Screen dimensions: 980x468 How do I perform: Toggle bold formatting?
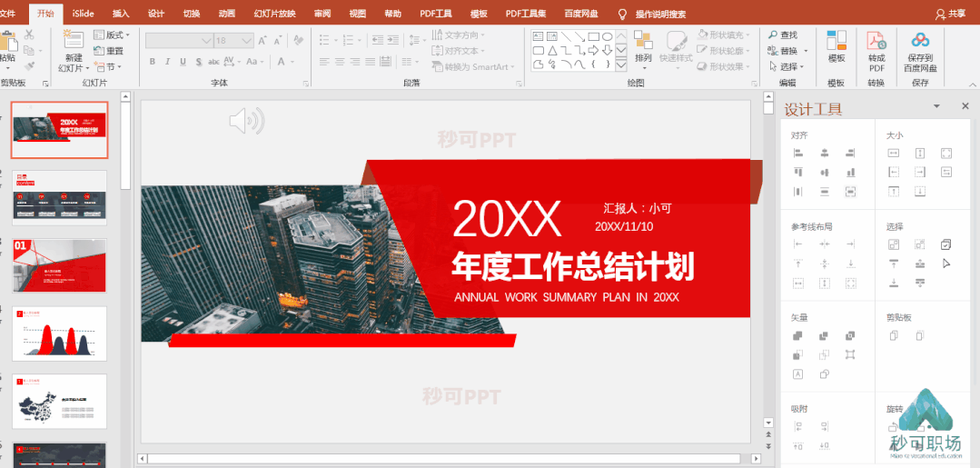pos(152,61)
